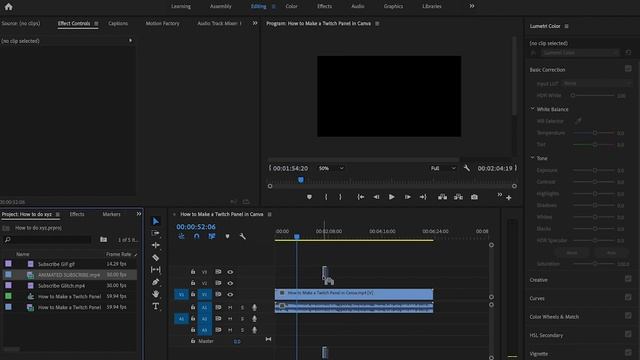This screenshot has width=640, height=360.
Task: Click Mark Out button
Action: [340, 197]
